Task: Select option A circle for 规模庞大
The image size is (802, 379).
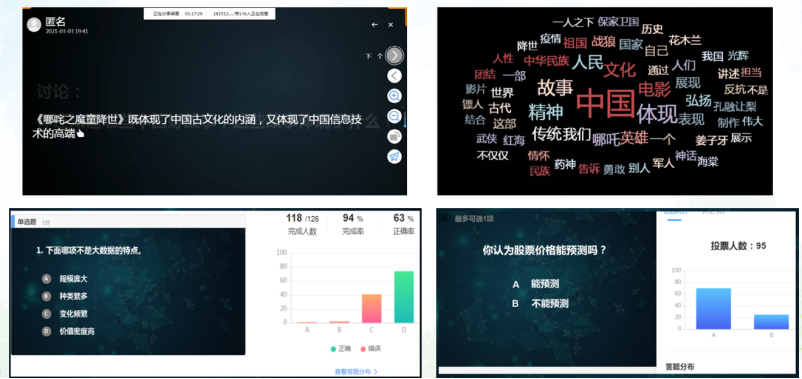Action: (x=47, y=279)
